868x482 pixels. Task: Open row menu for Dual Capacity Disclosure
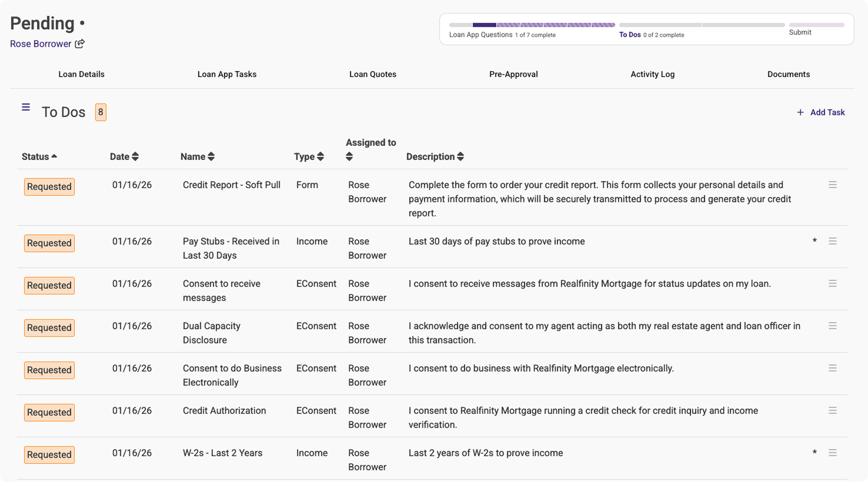click(x=832, y=326)
